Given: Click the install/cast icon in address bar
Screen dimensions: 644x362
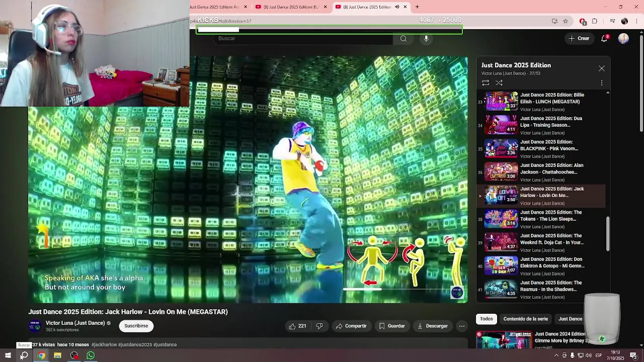Looking at the screenshot, I should pos(554,21).
